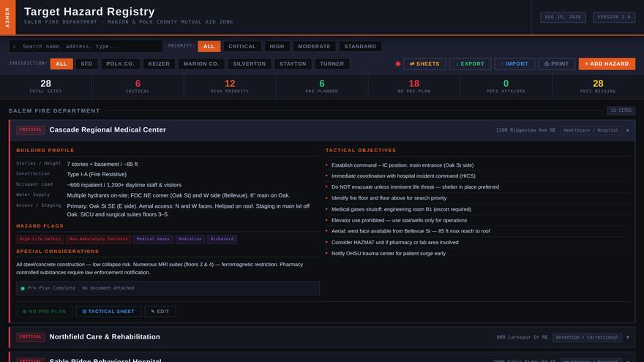The image size is (644, 362).
Task: Filter jurisdiction to Silverton
Action: (x=250, y=64)
